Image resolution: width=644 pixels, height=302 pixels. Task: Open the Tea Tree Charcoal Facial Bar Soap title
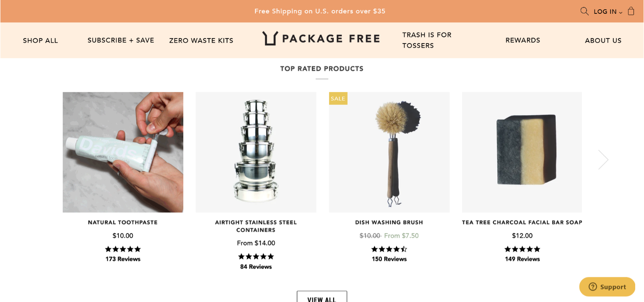point(522,222)
